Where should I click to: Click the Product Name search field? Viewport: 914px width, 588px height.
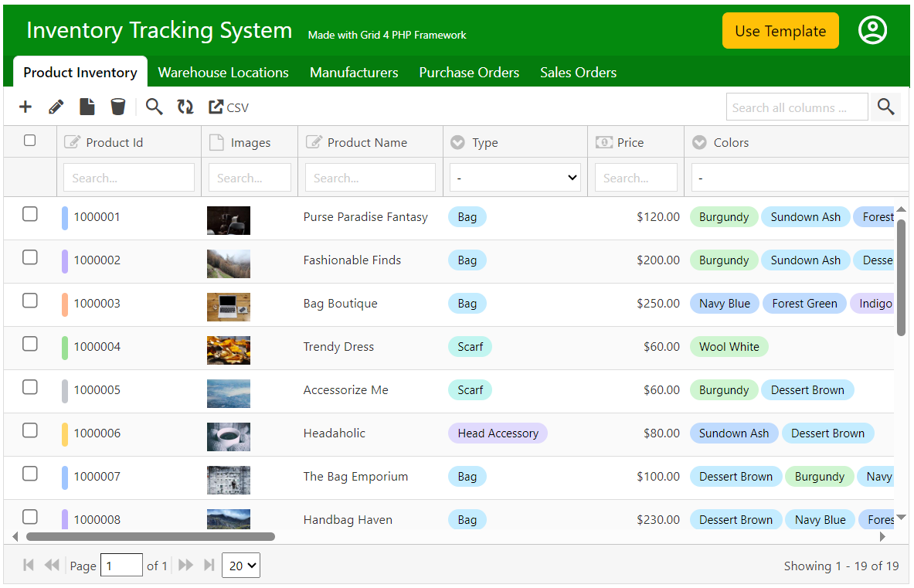(370, 178)
